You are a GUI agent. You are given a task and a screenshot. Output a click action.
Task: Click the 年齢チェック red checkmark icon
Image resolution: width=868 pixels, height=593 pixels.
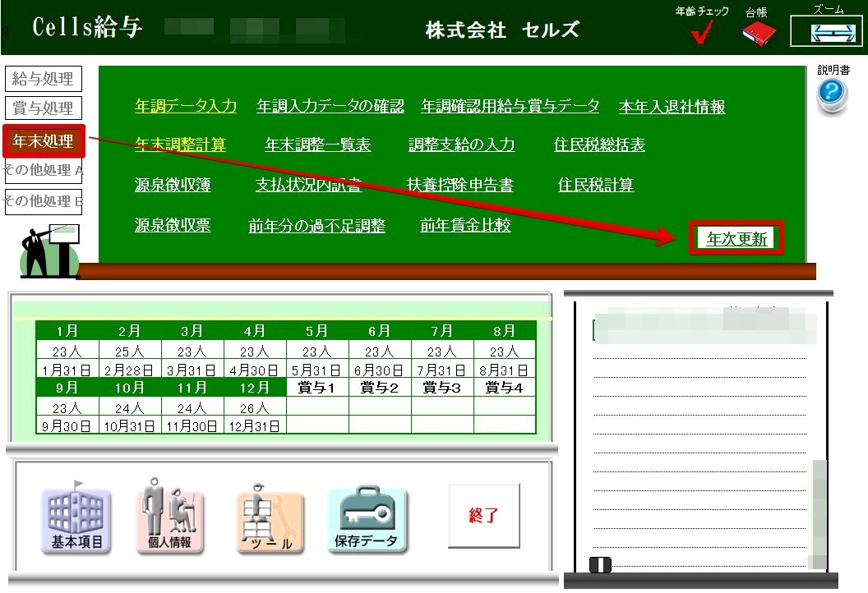tap(701, 32)
